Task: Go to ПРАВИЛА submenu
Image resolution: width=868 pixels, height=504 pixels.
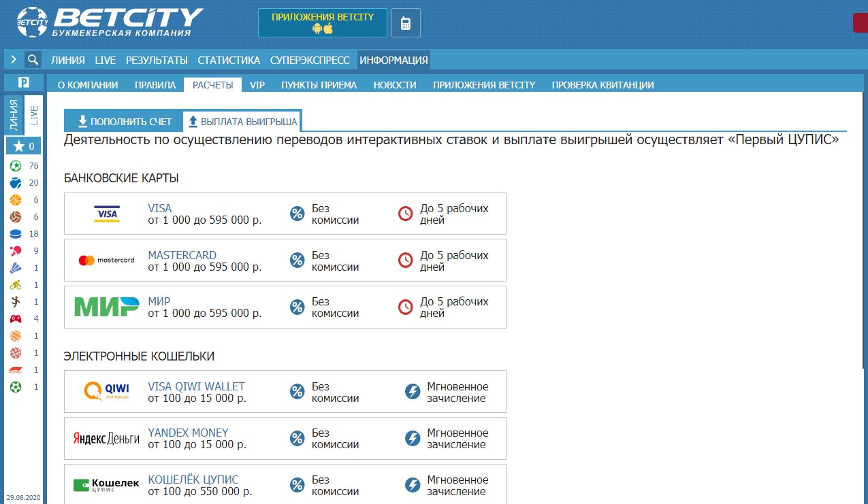Action: pos(155,85)
